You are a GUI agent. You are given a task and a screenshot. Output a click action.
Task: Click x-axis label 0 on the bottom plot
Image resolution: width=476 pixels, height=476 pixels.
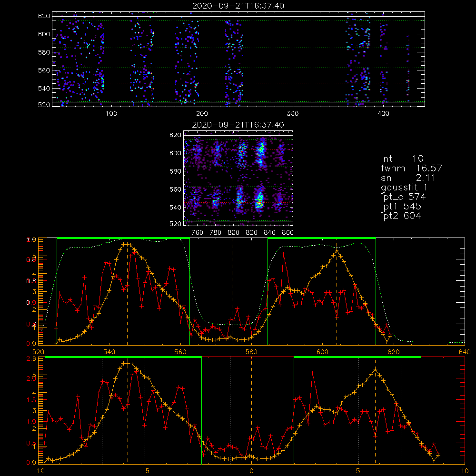[x=251, y=471]
